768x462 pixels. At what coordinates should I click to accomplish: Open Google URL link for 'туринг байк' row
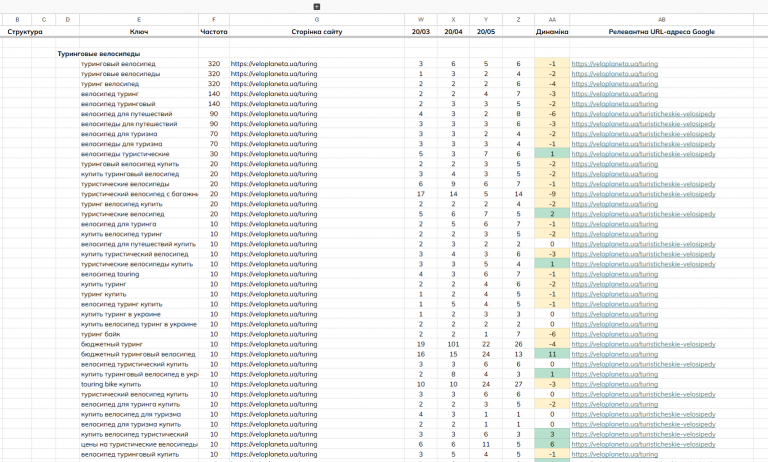(614, 334)
